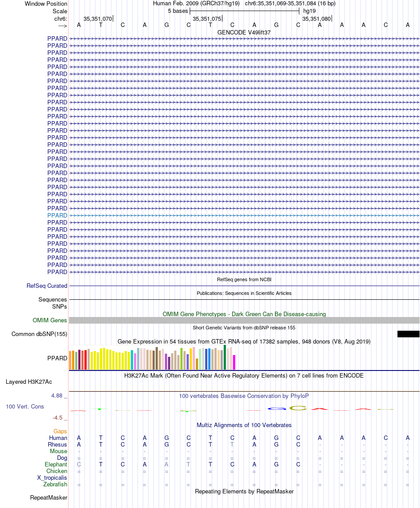Select the light-blue highlighted PPARD transcript label

57,215
